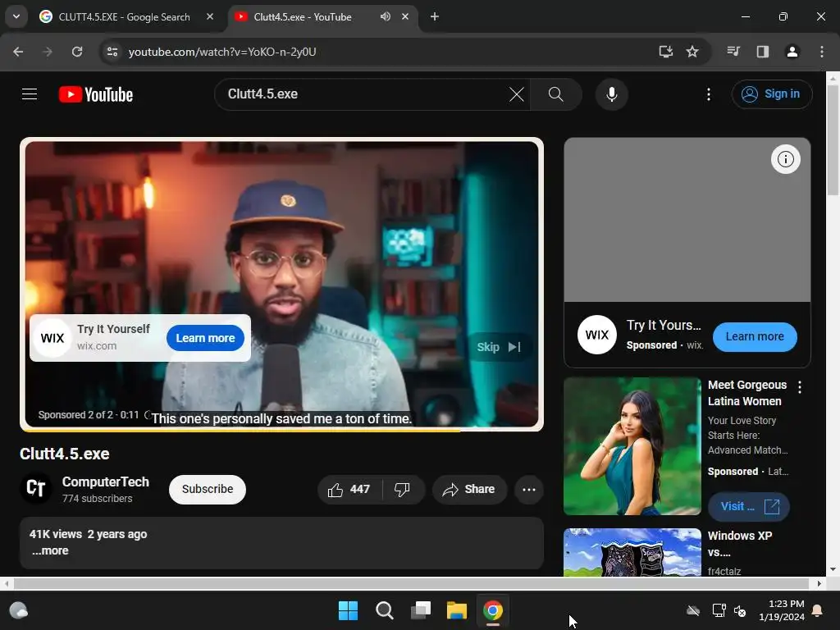Open the ComputerTech channel name link

(x=106, y=482)
